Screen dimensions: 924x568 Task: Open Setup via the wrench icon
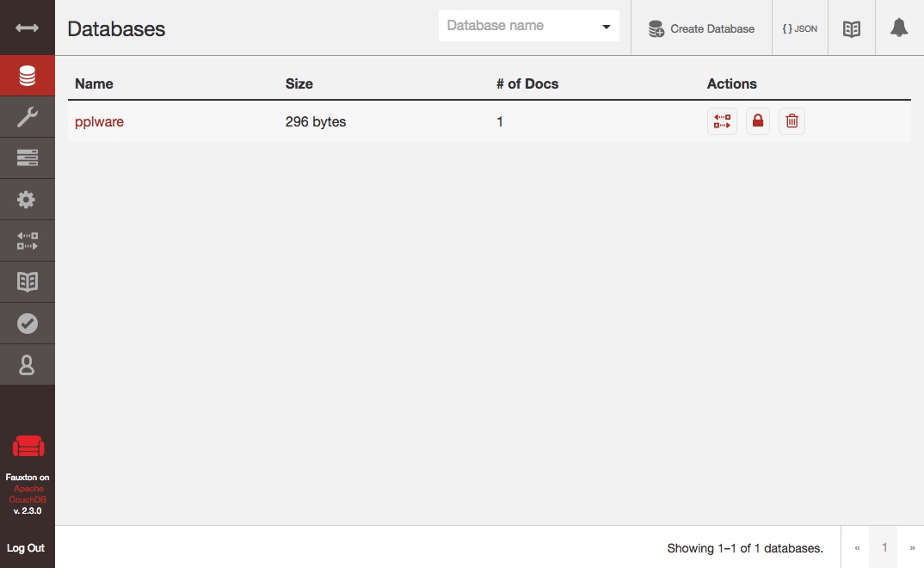27,117
